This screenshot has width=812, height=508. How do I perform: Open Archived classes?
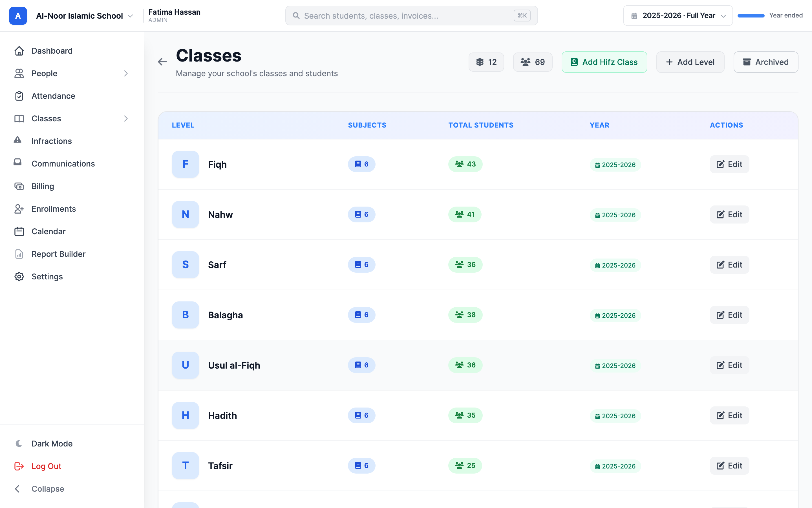pyautogui.click(x=766, y=62)
